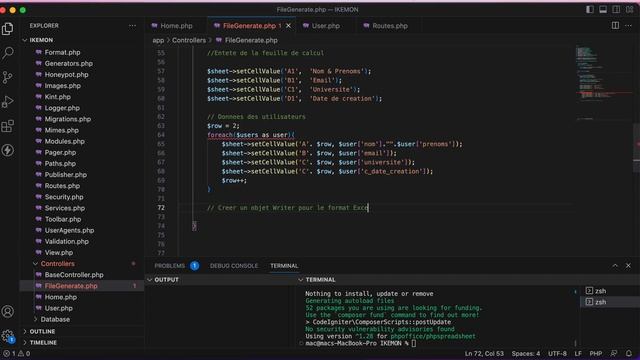Change encoding via UTF-8 status item
Screen dimensions: 640x360
click(557, 353)
